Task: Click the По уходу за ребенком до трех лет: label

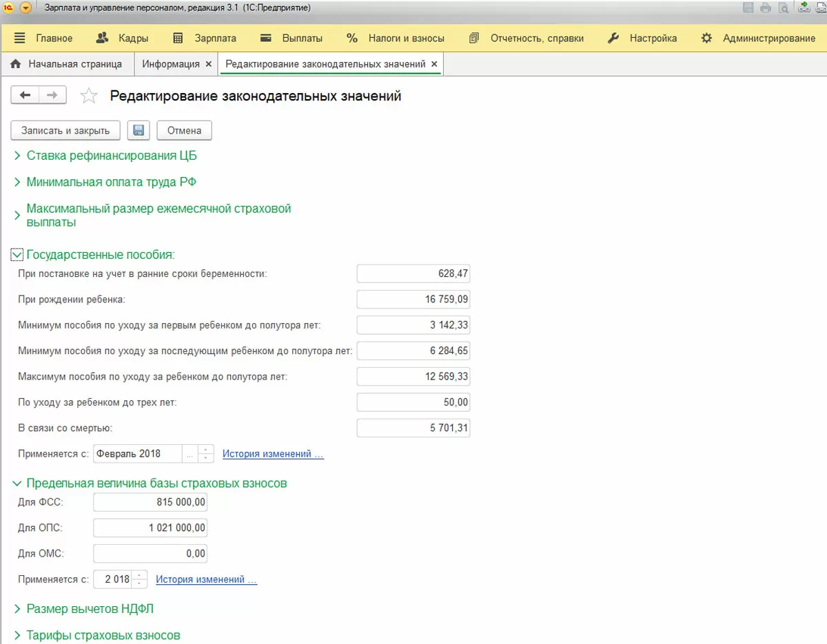Action: [x=97, y=402]
